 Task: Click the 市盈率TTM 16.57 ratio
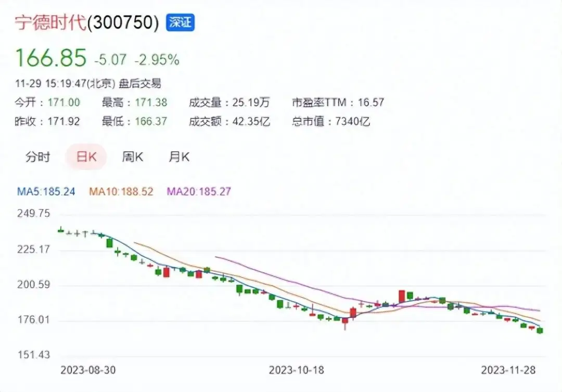tap(338, 102)
